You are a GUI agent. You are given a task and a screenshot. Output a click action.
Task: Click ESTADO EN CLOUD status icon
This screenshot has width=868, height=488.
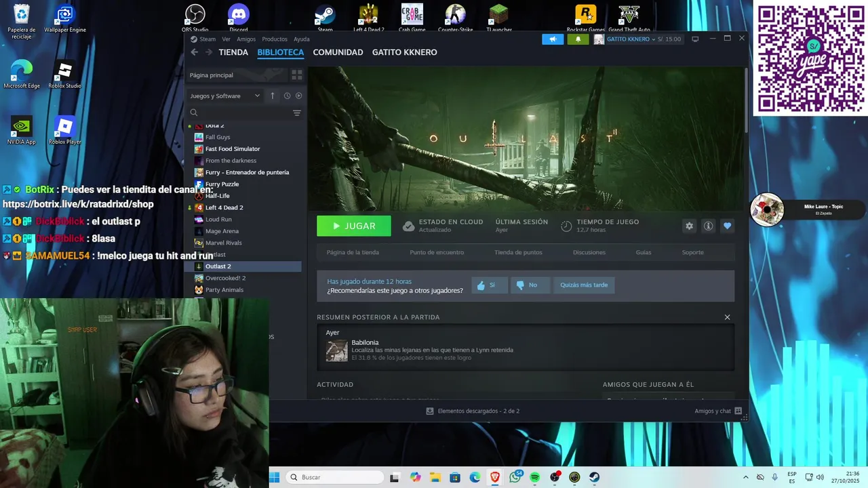408,226
